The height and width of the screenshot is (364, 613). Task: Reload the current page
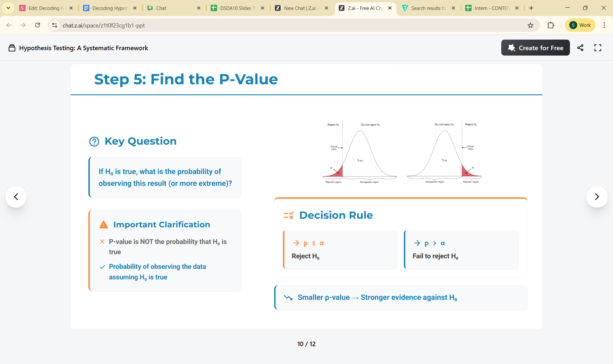(37, 25)
